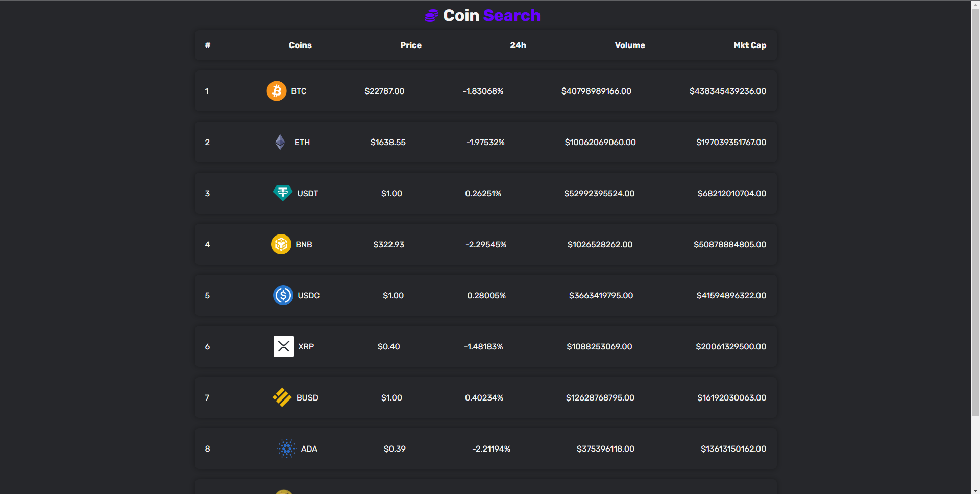
Task: Click the # column header
Action: [207, 45]
